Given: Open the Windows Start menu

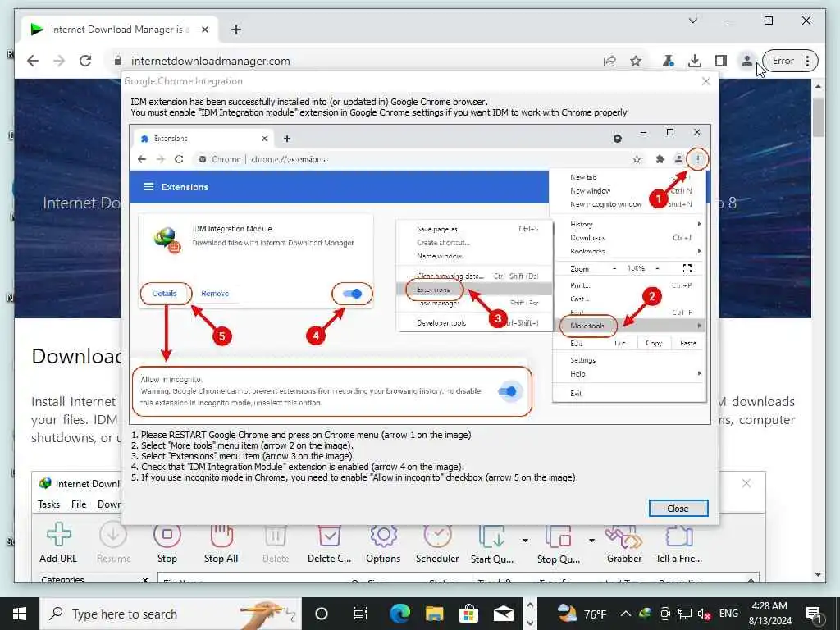Looking at the screenshot, I should tap(20, 614).
